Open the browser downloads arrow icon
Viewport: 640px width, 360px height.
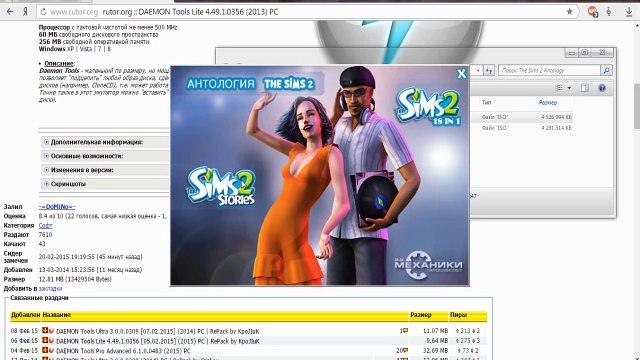(x=629, y=12)
